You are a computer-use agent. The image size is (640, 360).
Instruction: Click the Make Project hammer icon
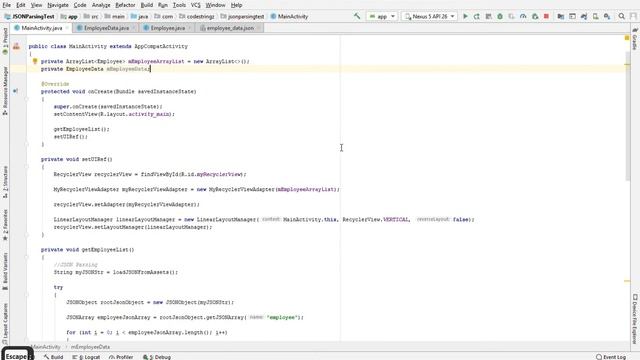357,16
